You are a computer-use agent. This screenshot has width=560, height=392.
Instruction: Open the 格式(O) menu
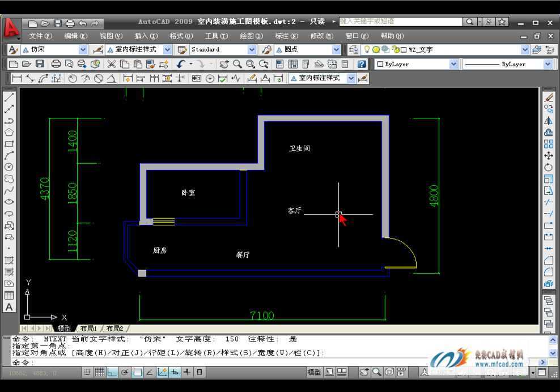coord(181,36)
